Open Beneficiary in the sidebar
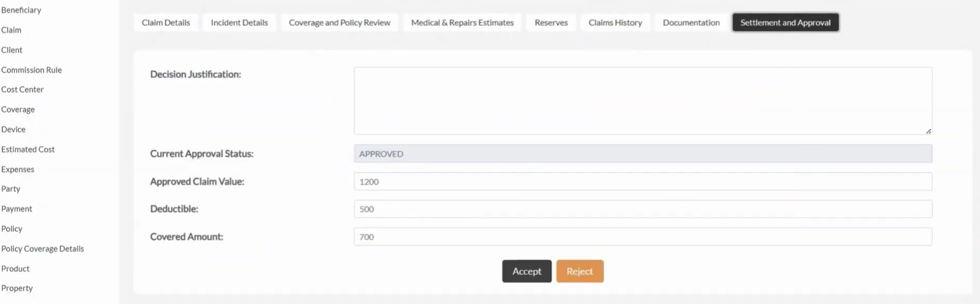980x304 pixels. 21,10
